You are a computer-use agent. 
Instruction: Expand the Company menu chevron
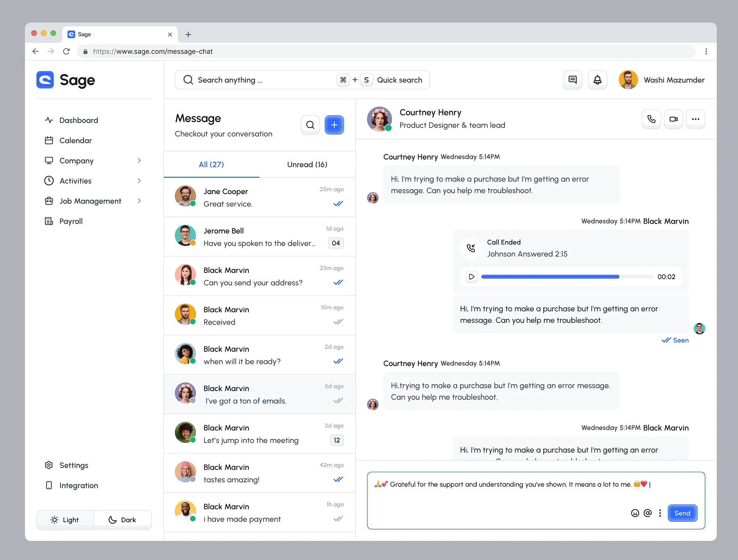coord(139,161)
